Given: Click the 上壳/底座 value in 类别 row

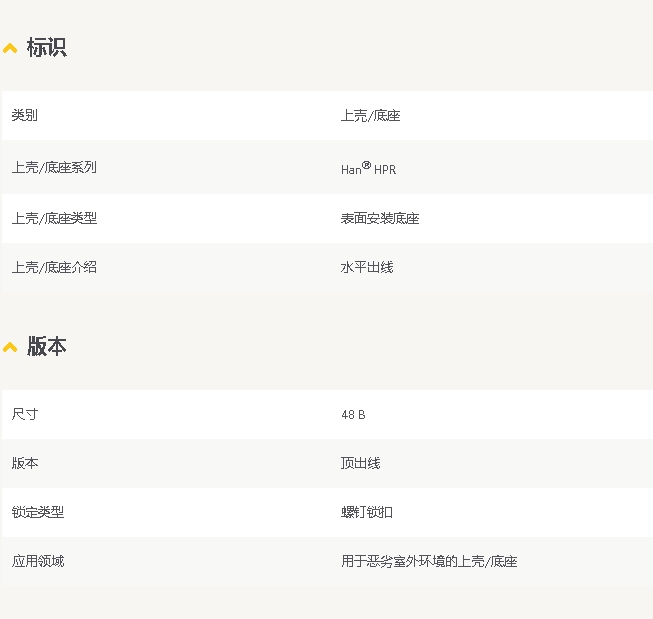Looking at the screenshot, I should [x=370, y=116].
